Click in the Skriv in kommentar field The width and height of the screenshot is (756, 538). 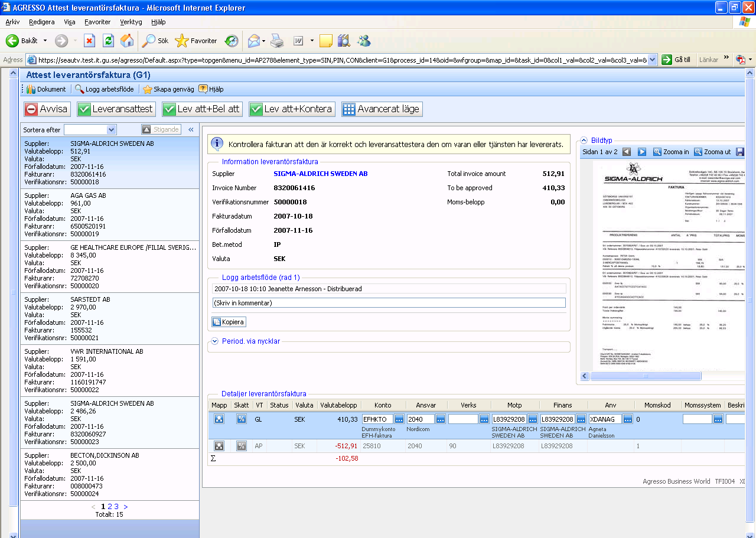coord(389,303)
